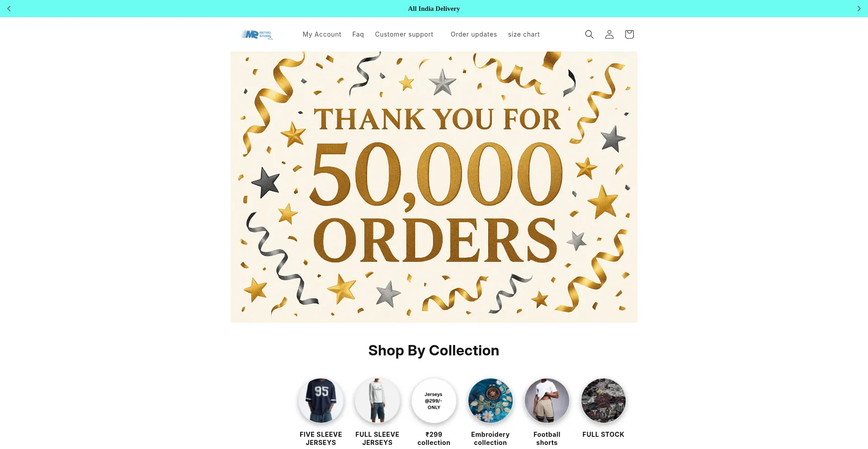
Task: Open the shopping cart icon
Action: point(629,34)
